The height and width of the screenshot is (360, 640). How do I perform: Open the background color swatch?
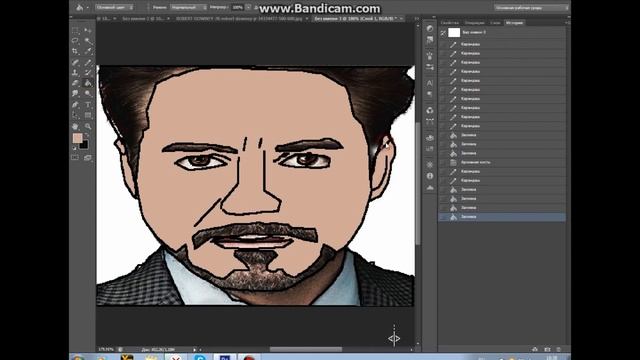point(84,144)
